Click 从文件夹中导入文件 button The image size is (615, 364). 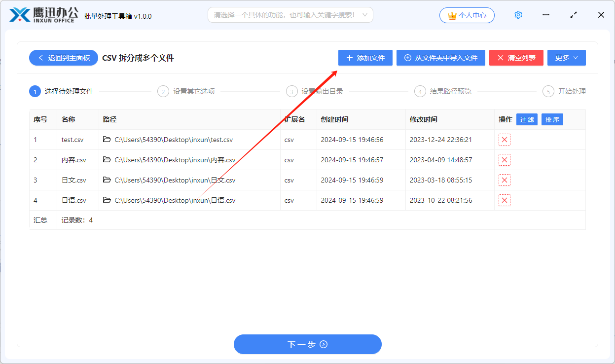440,57
